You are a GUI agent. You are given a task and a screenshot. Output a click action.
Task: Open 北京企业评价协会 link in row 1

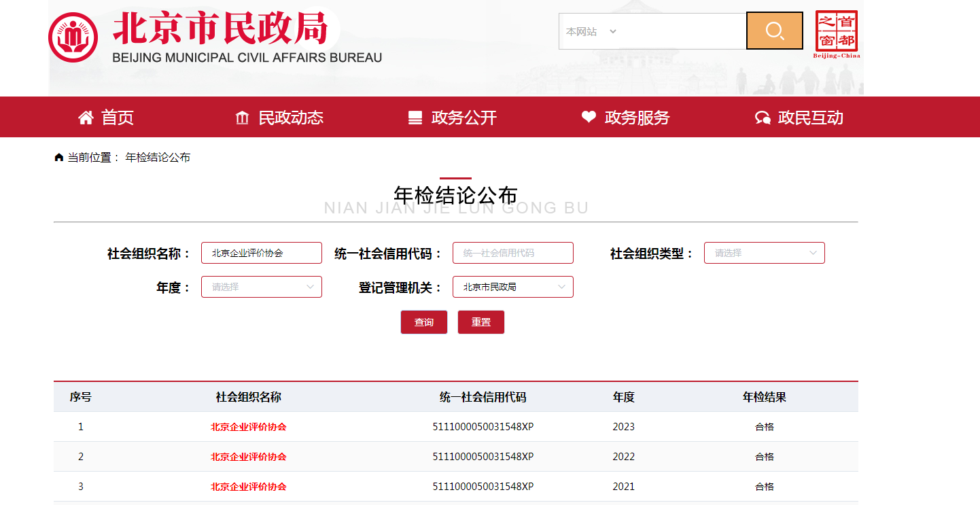(x=249, y=427)
